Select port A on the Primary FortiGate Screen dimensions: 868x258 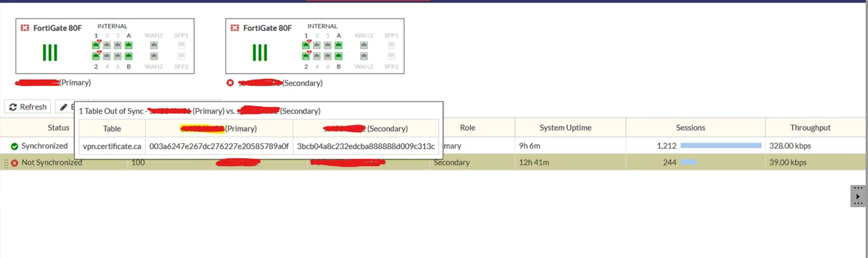[129, 46]
